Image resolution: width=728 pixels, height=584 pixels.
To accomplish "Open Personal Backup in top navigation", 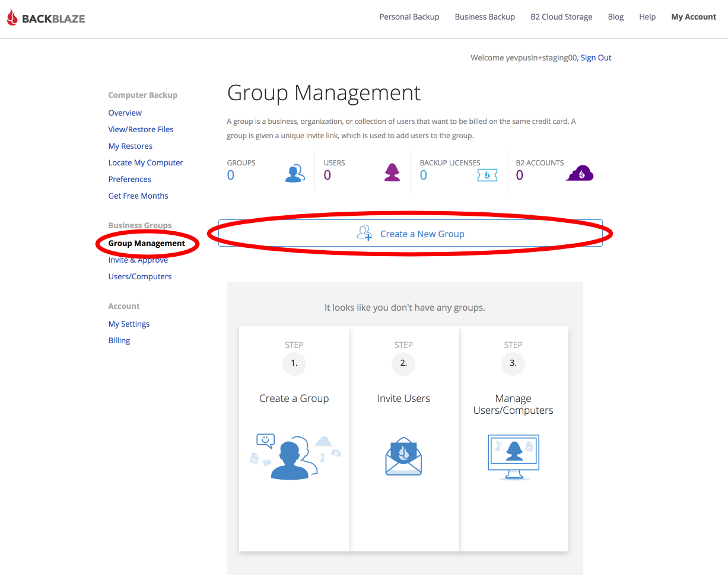I will tap(409, 17).
